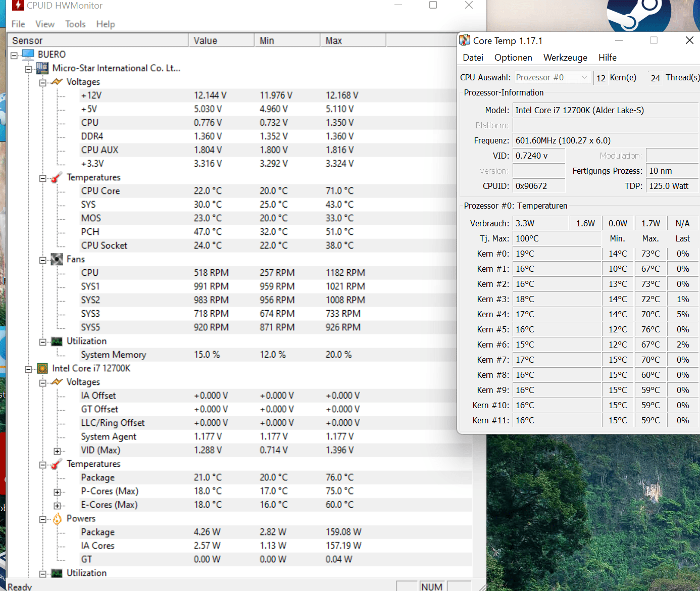Screen dimensions: 700x591
Task: Select the System Agent voltage row
Action: coord(275,436)
